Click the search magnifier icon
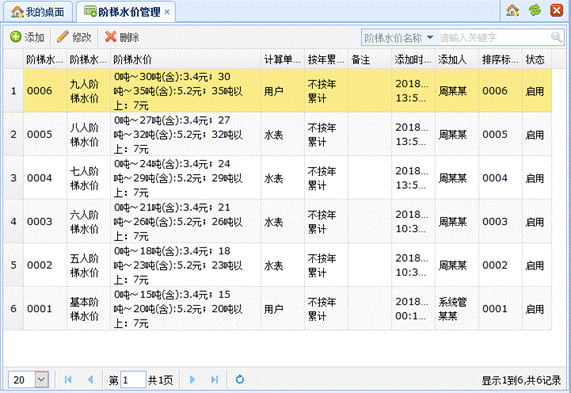Viewport: 571px width, 393px height. coord(556,37)
